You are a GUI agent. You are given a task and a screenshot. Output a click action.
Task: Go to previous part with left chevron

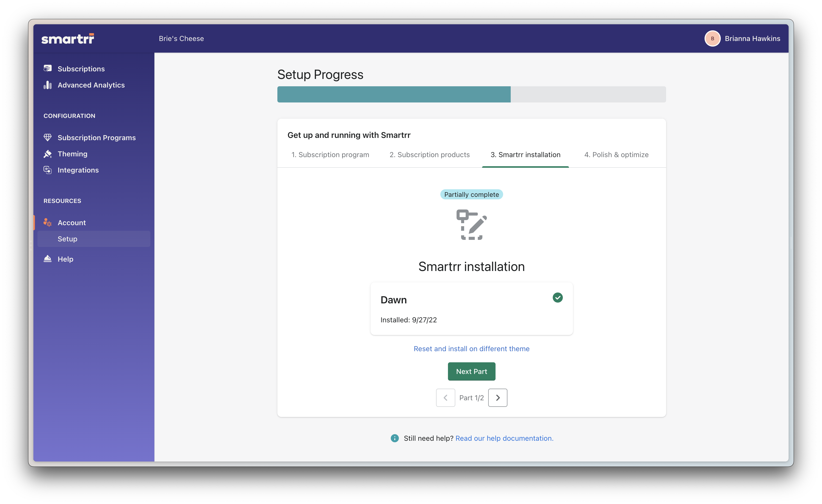(x=445, y=397)
